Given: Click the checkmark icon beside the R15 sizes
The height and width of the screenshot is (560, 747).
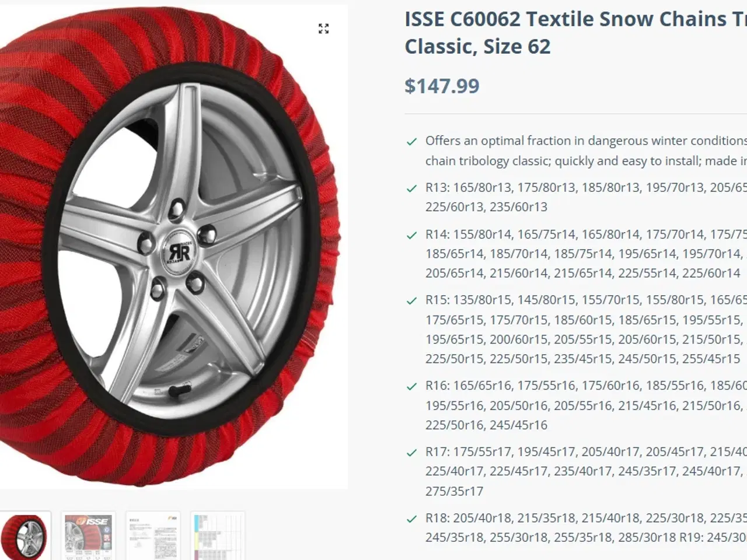Looking at the screenshot, I should click(x=412, y=300).
